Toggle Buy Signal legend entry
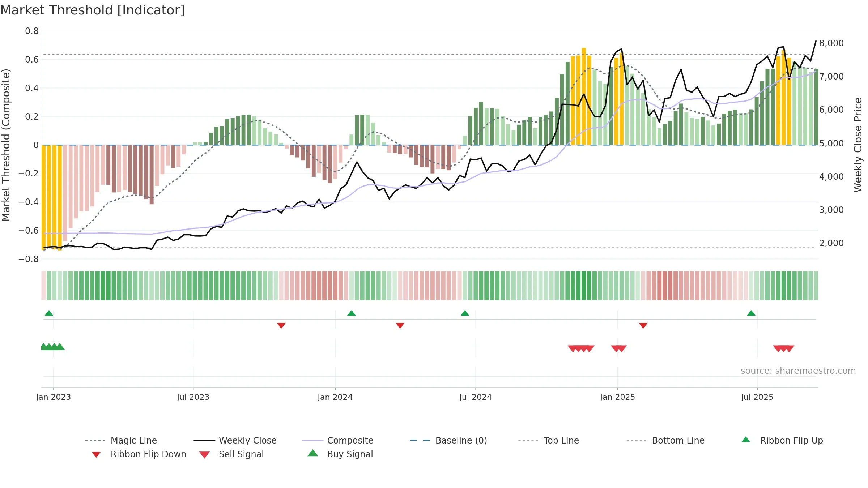The height and width of the screenshot is (488, 868). [340, 454]
